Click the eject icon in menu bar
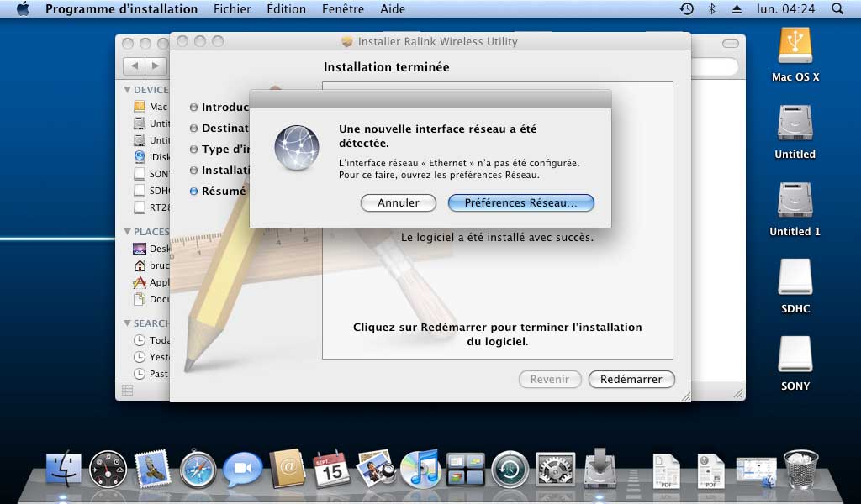861x504 pixels. (737, 8)
